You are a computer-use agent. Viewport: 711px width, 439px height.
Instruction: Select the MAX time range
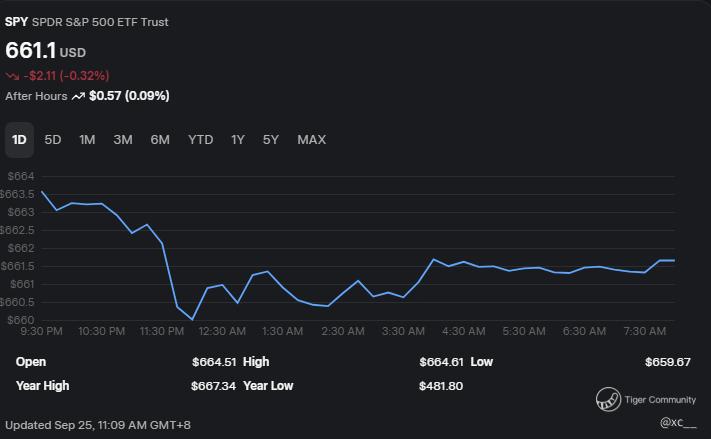(x=311, y=140)
